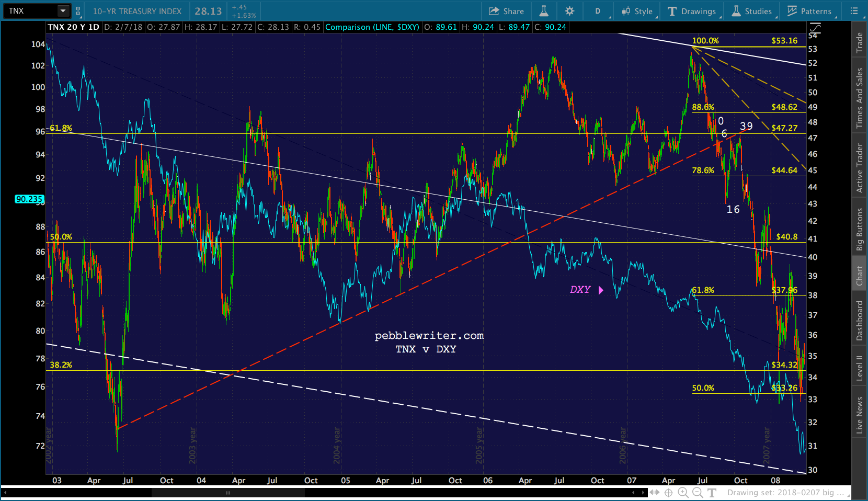868x501 pixels.
Task: Click the 61.8% Fibonacci label at left edge
Action: pos(61,128)
